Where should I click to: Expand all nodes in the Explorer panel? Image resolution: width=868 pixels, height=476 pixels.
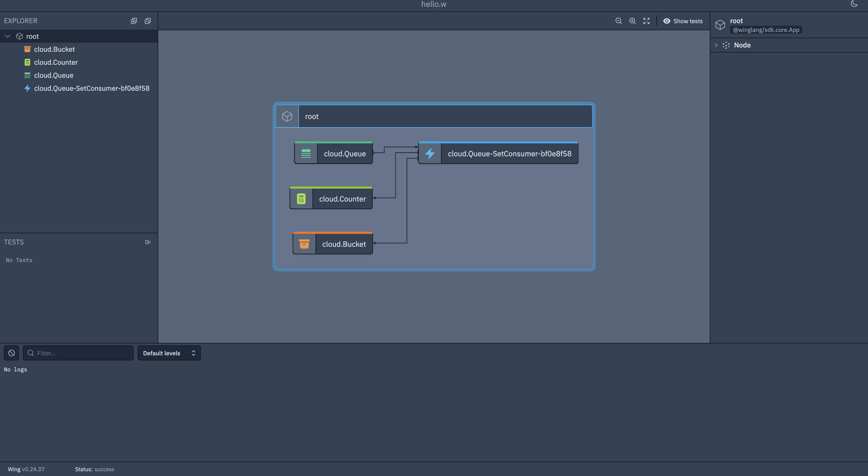[134, 21]
